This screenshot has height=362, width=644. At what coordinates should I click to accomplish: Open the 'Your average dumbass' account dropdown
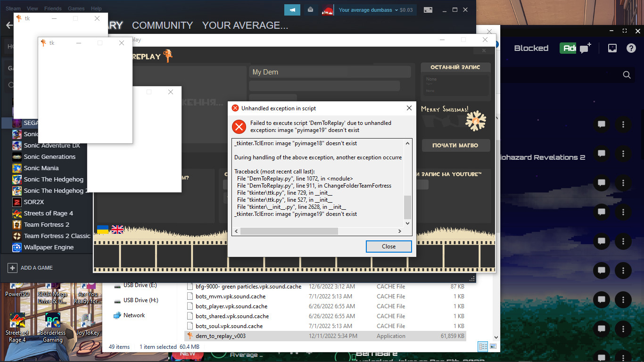pos(367,9)
